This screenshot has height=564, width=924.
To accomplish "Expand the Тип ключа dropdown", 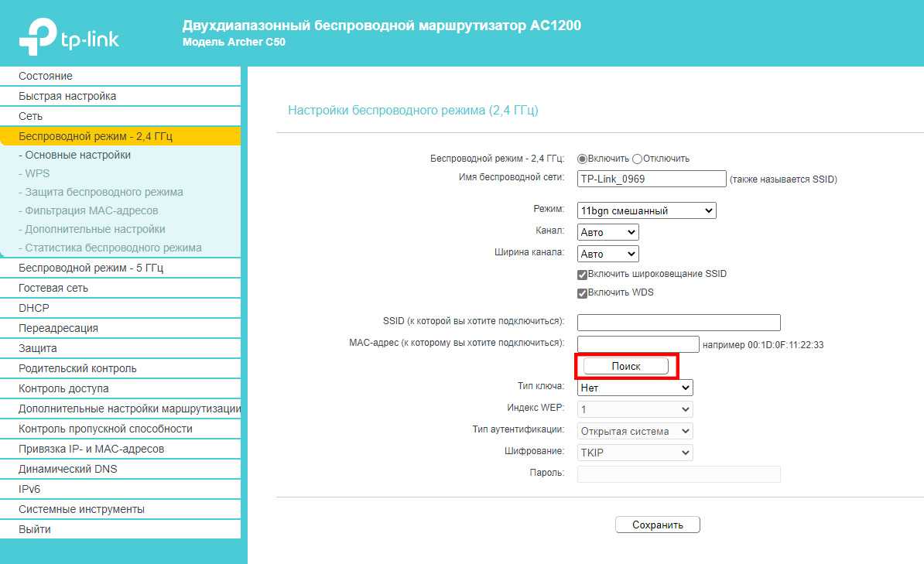I will click(635, 388).
